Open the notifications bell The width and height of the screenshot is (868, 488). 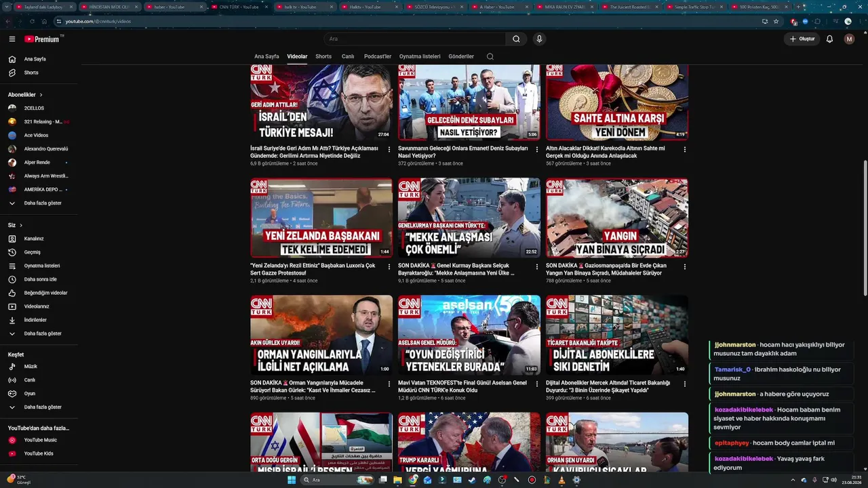[829, 39]
